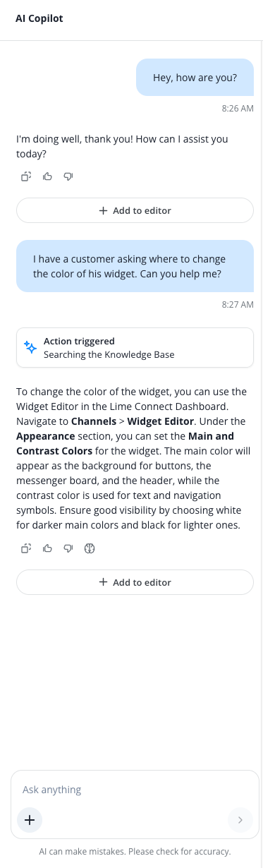263x868 pixels.
Task: Send message with the arrow button
Action: 240,819
